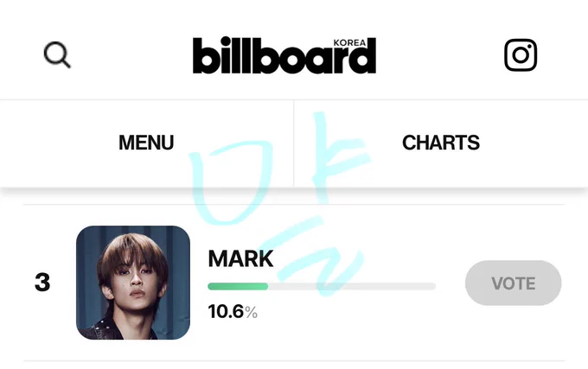
Task: Vote for MARK using the VOTE button
Action: [513, 283]
